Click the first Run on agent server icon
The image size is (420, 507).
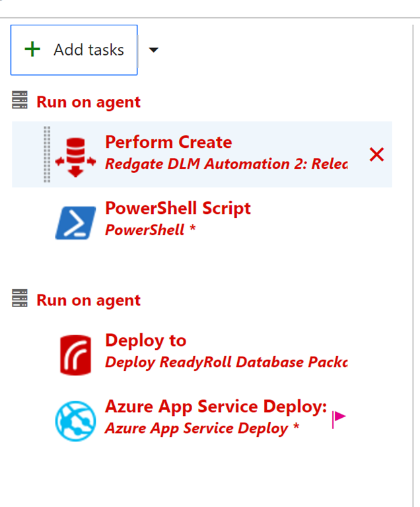click(20, 101)
